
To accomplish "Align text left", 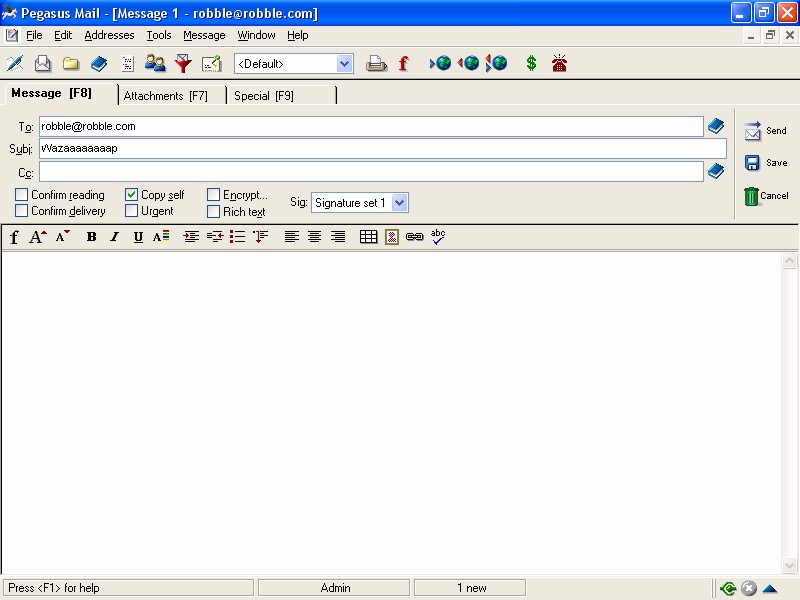I will [x=291, y=237].
